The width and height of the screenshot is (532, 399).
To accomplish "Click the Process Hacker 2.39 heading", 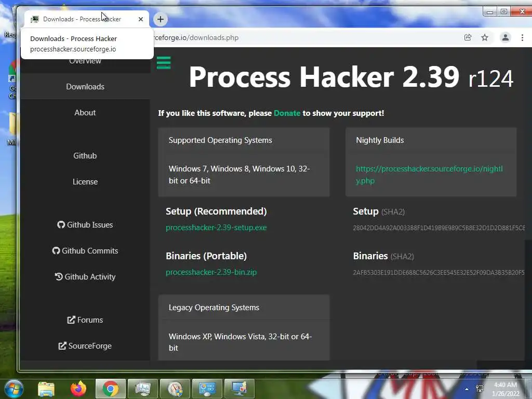I will click(x=351, y=77).
